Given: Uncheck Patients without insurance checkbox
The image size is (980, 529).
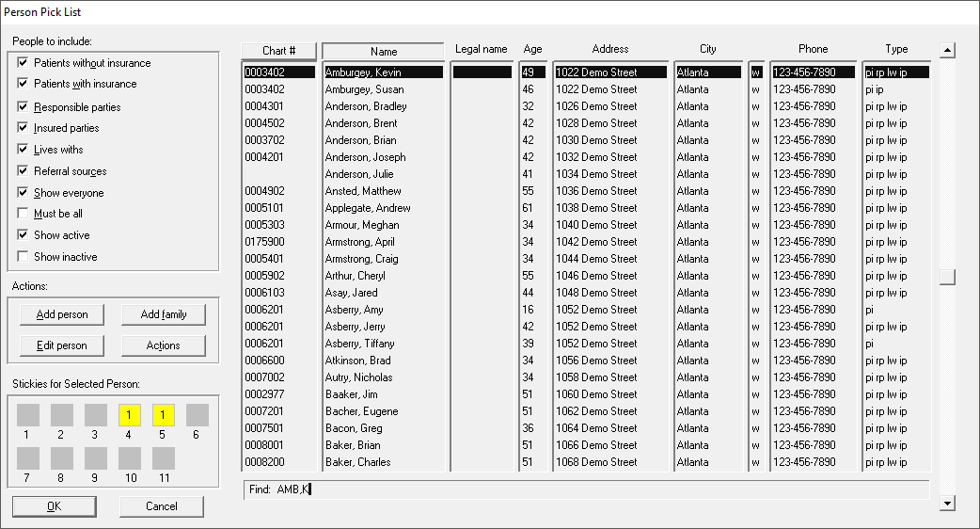Looking at the screenshot, I should (23, 62).
